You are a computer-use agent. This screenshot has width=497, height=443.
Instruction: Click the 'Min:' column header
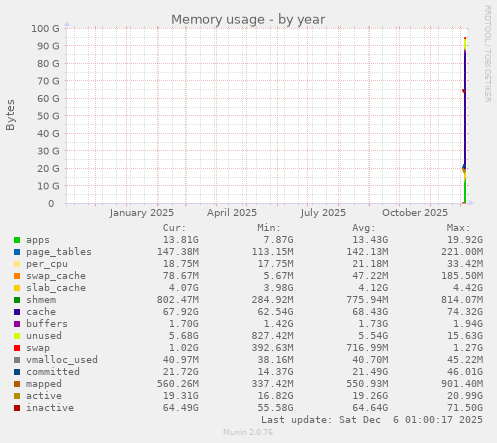point(269,228)
